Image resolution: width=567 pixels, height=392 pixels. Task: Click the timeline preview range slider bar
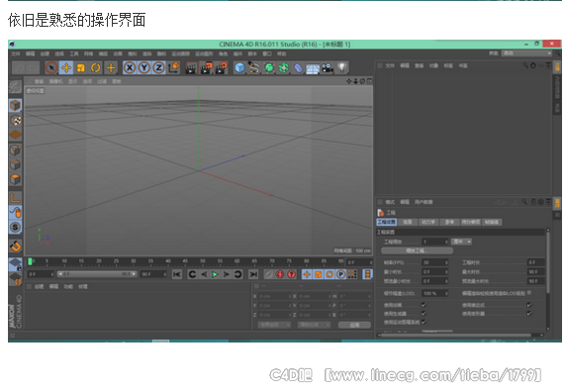(97, 274)
